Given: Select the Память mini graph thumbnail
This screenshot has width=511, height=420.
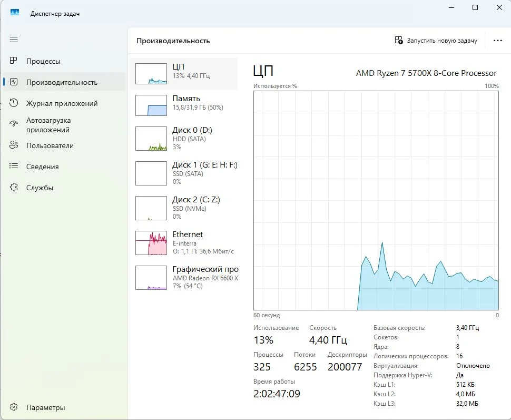Looking at the screenshot, I should [x=151, y=105].
